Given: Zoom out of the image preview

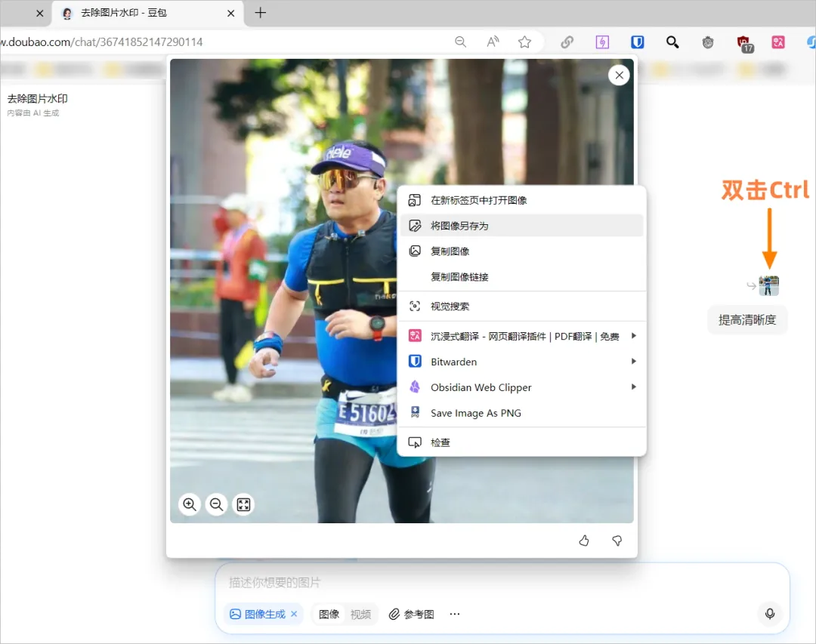Looking at the screenshot, I should pos(217,504).
